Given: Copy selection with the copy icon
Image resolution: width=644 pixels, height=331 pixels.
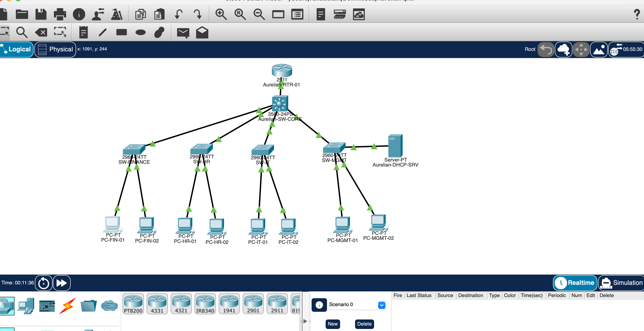Looking at the screenshot, I should [140, 14].
